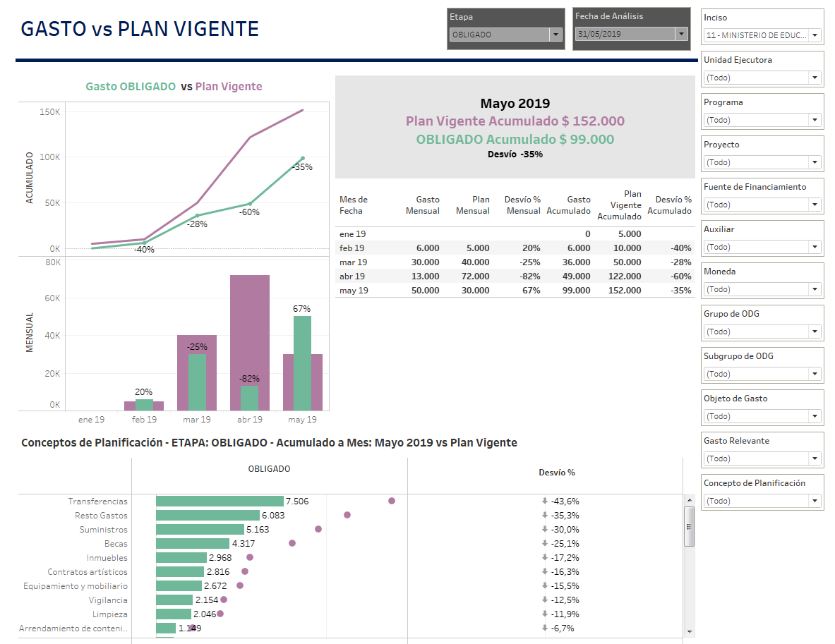The width and height of the screenshot is (835, 644).
Task: Select the Resto Gastos bar 6.083
Action: pos(208,515)
